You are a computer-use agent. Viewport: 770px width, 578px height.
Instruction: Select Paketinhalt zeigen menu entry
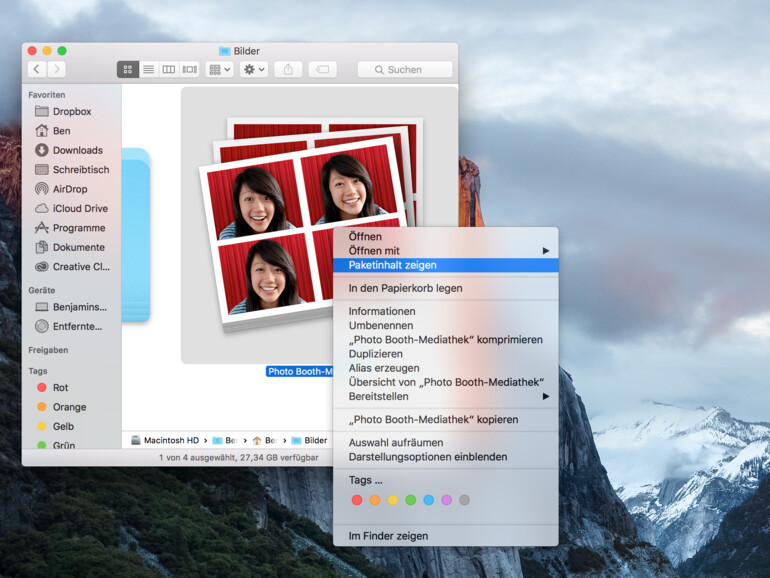click(x=445, y=265)
